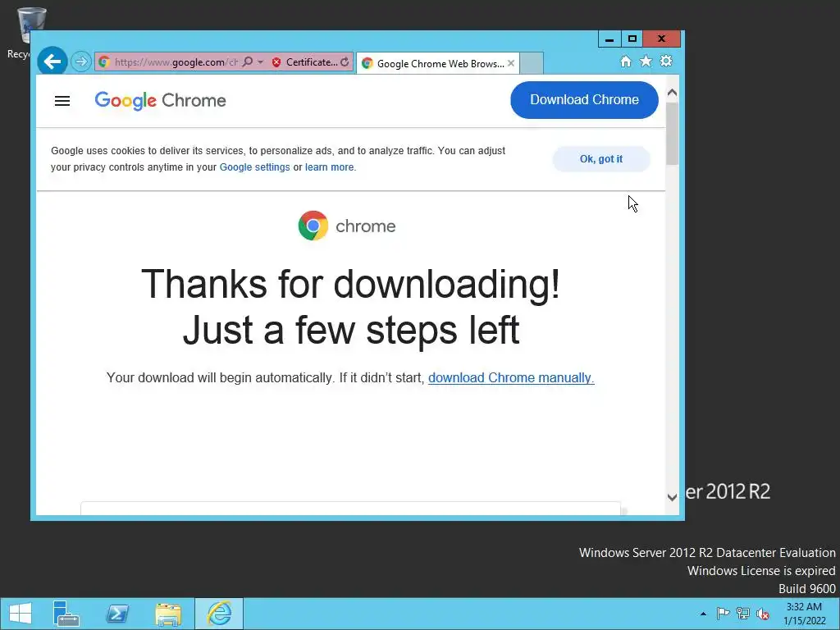Show hidden tray icons arrow
The height and width of the screenshot is (630, 840).
click(x=703, y=614)
